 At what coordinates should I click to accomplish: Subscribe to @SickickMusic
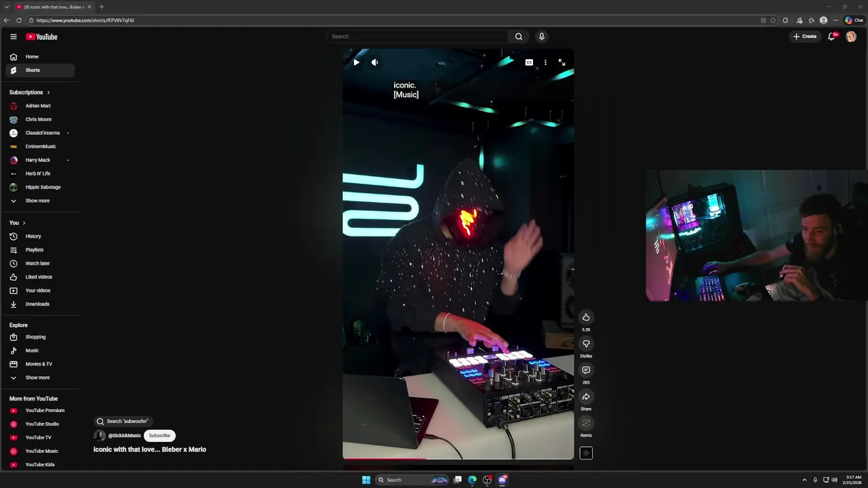click(x=159, y=435)
